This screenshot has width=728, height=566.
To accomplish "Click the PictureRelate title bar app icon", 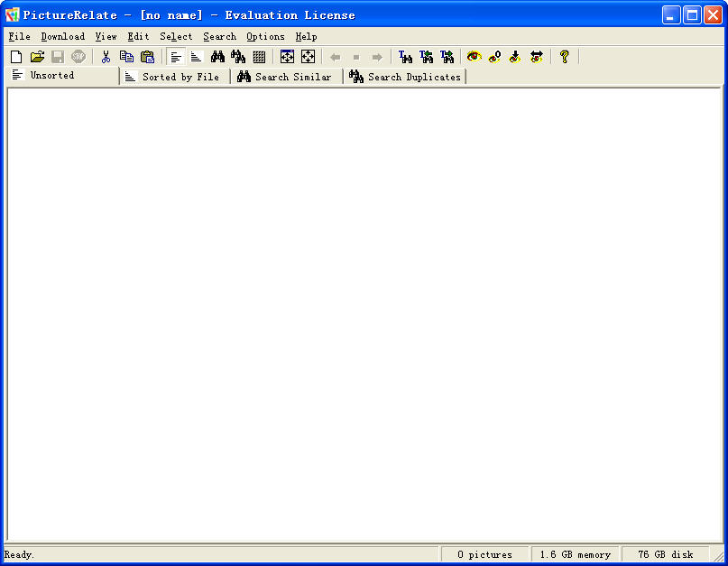I will (x=12, y=14).
